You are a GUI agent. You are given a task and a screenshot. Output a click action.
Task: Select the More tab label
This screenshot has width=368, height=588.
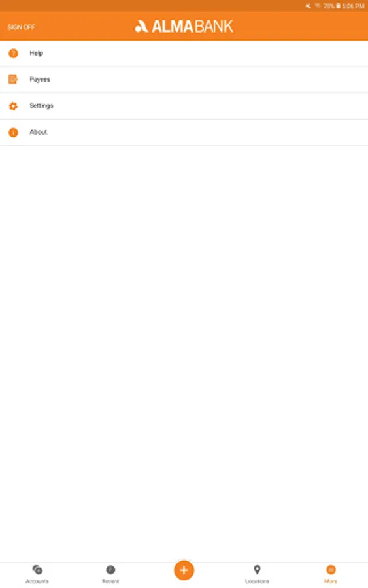(331, 581)
